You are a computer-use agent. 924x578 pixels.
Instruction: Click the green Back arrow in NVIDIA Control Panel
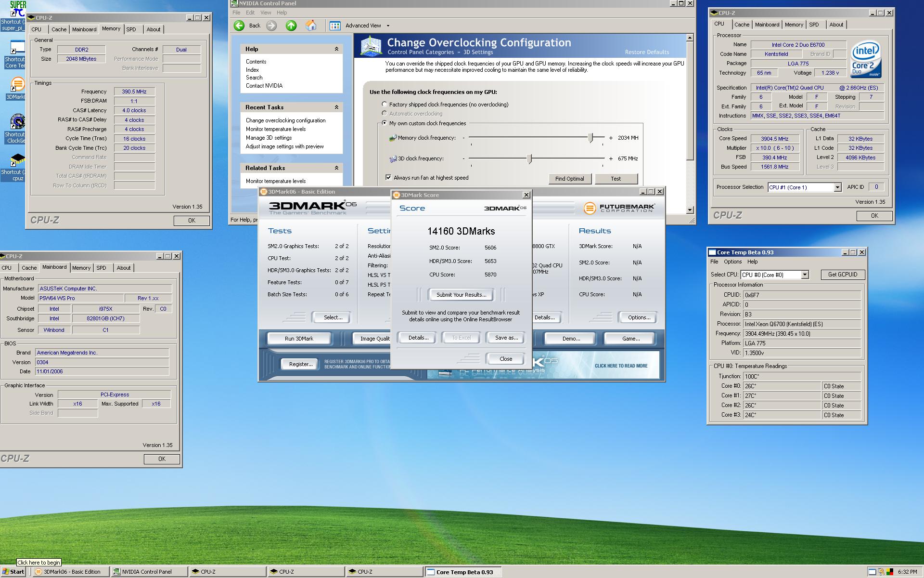239,26
